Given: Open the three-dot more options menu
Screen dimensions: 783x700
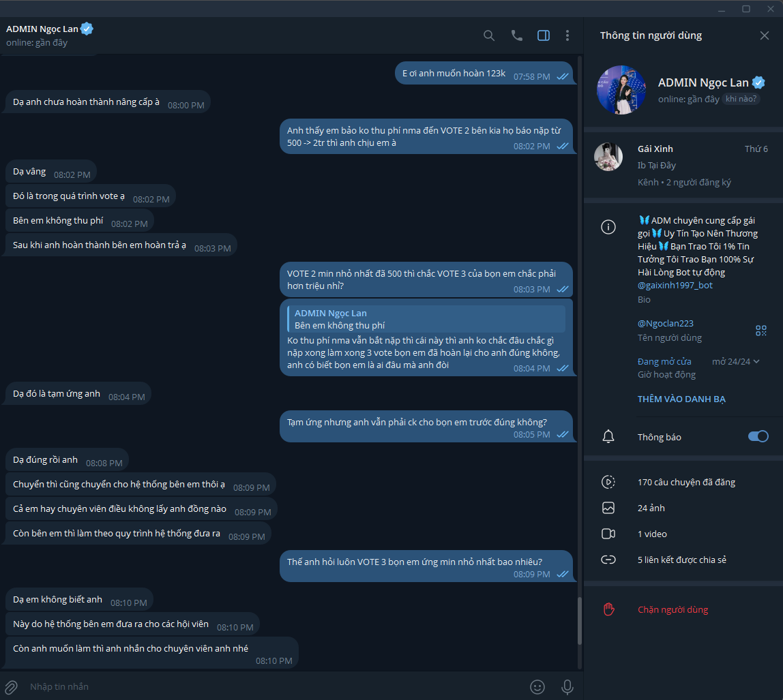Looking at the screenshot, I should [567, 35].
